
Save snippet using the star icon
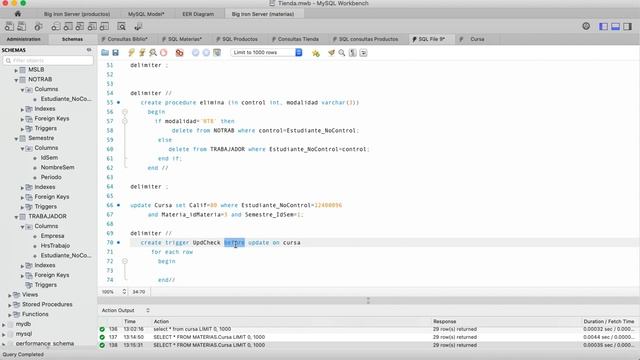pyautogui.click(x=316, y=53)
